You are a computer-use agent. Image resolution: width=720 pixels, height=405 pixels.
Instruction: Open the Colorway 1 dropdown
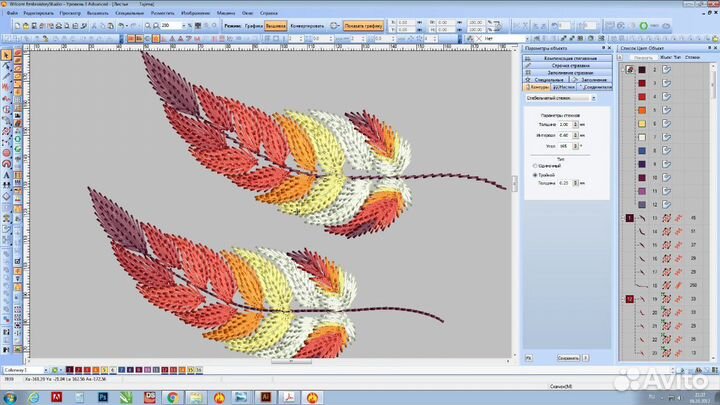click(46, 369)
